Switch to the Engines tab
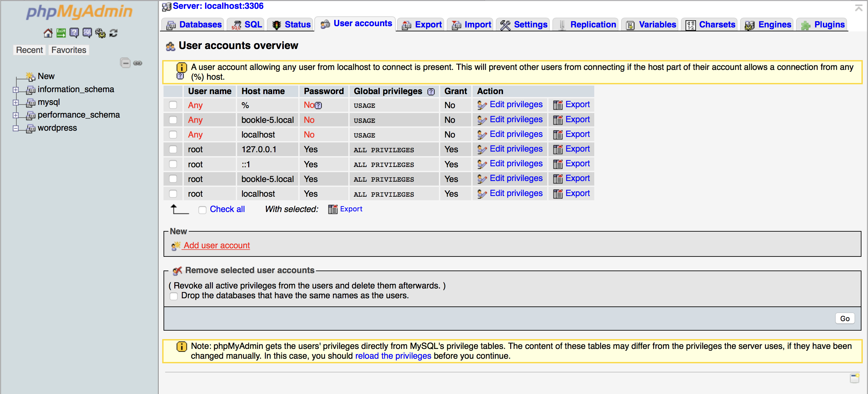Viewport: 868px width, 394px height. pos(767,25)
